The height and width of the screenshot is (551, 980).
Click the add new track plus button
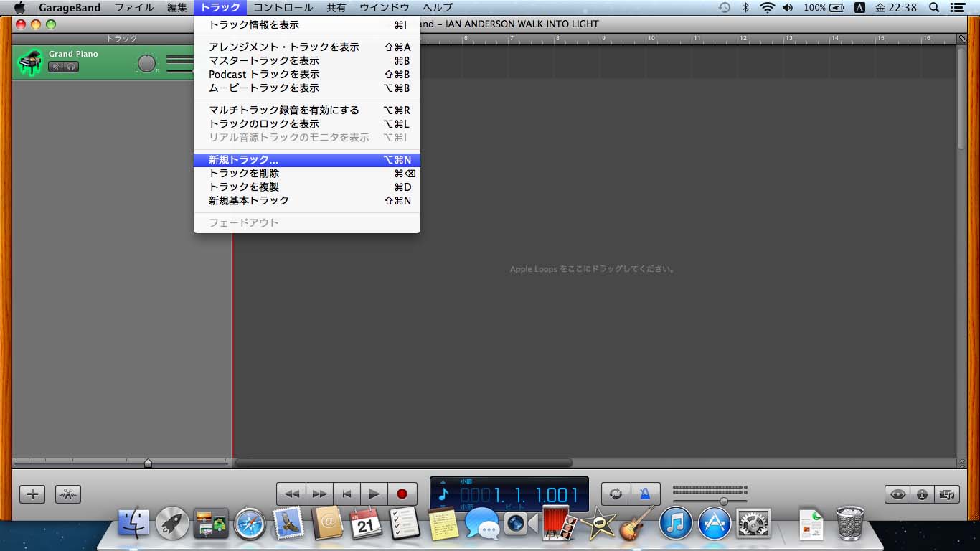click(x=32, y=494)
